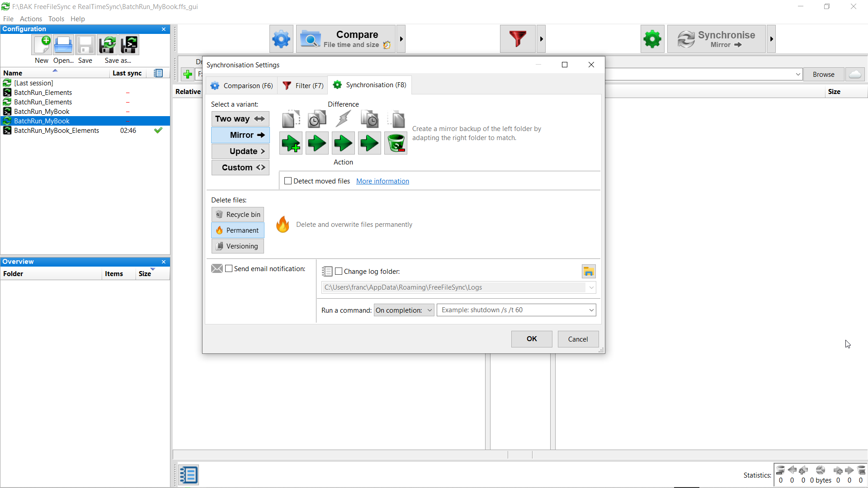The width and height of the screenshot is (868, 488).
Task: Click left-only file difference icon
Action: pyautogui.click(x=291, y=119)
